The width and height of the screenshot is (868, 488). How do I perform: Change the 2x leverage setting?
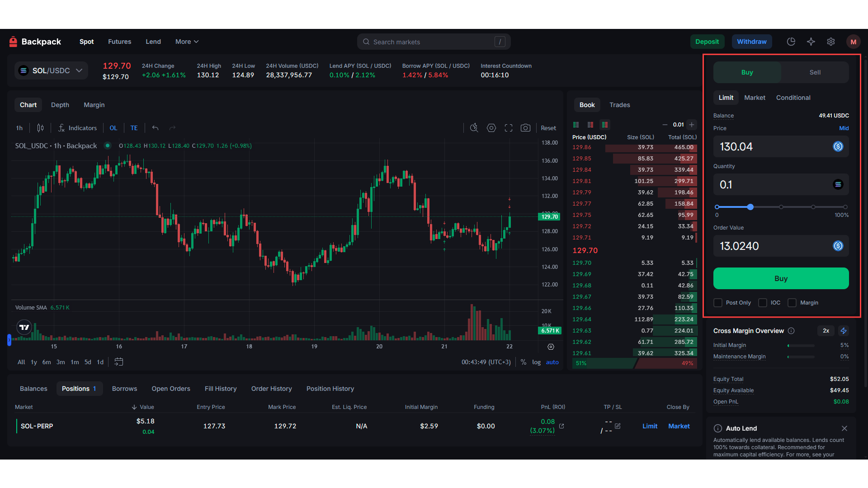[x=826, y=331]
